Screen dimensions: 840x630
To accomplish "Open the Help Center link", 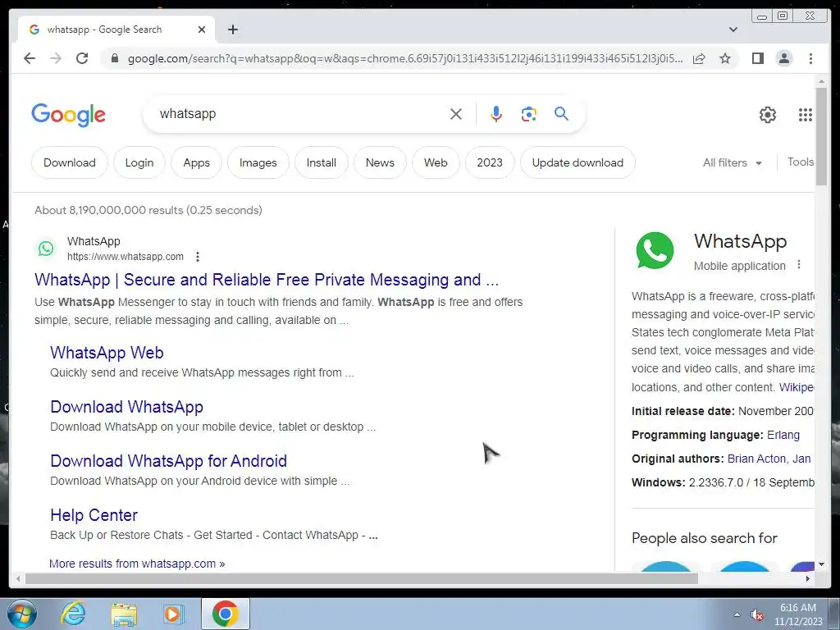I will (94, 515).
